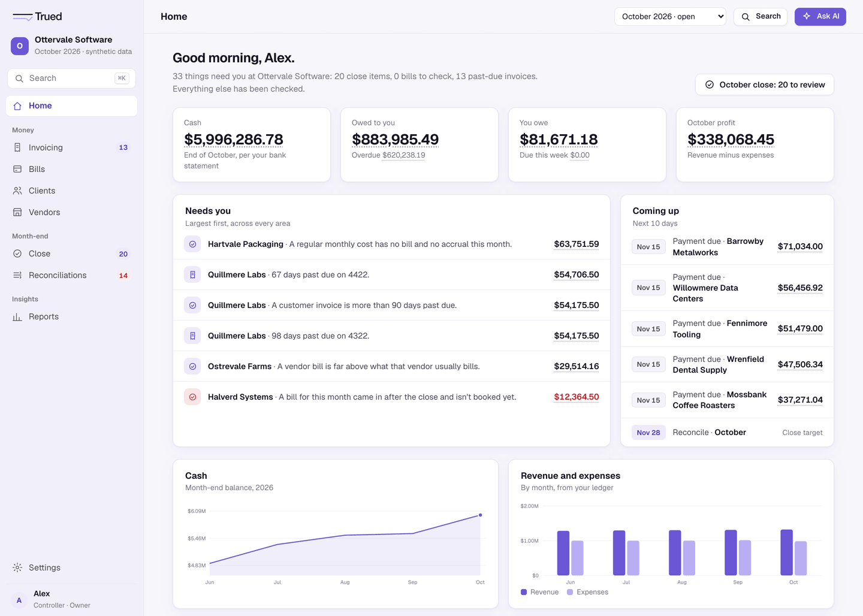The height and width of the screenshot is (616, 863).
Task: Click the Reports bar chart icon
Action: point(17,316)
